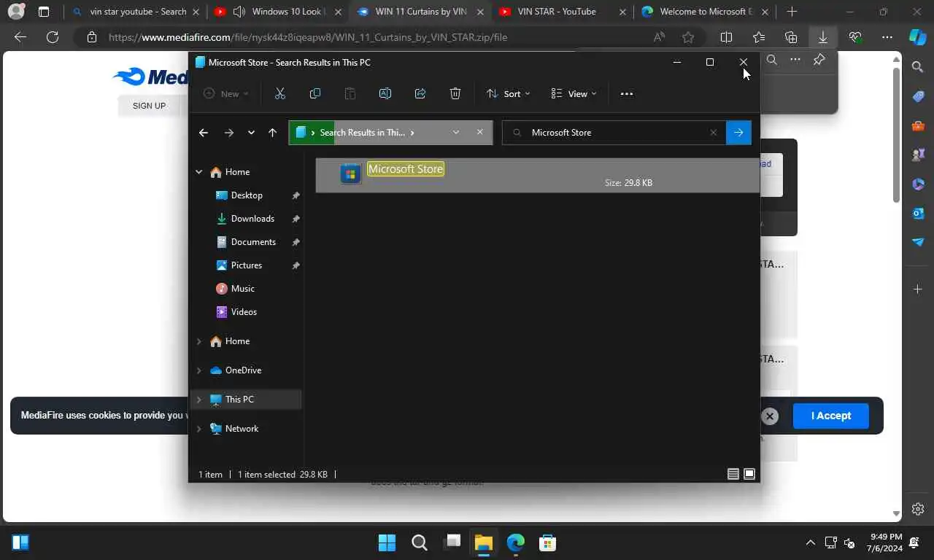934x560 pixels.
Task: Open taskbar Search magnifier
Action: coord(420,542)
